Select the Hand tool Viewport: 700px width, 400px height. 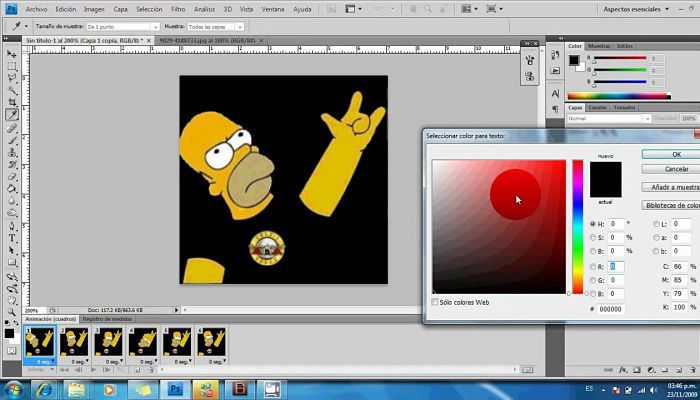12,300
